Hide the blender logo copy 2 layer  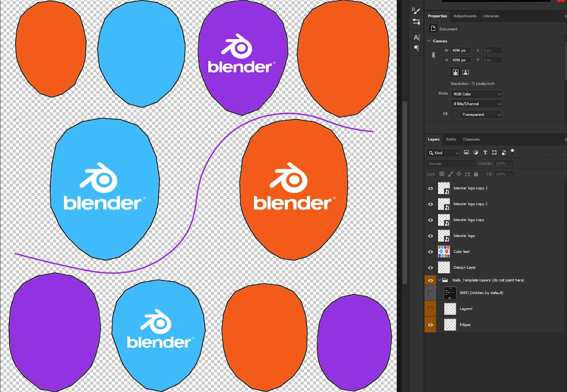click(430, 204)
